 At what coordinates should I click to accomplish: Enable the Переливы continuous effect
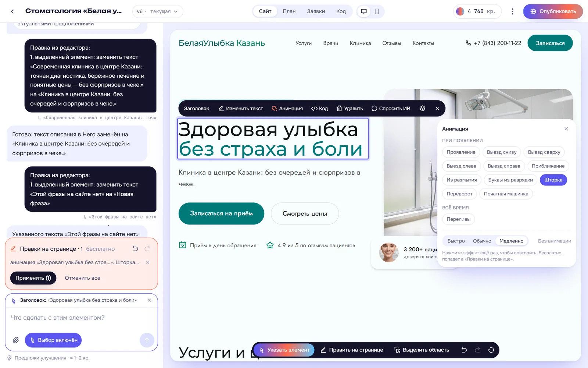(458, 219)
